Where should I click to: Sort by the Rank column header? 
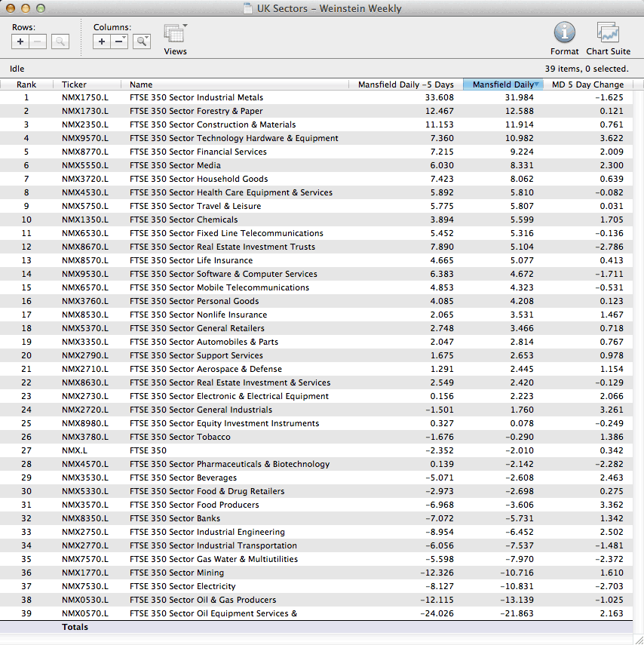tap(26, 84)
